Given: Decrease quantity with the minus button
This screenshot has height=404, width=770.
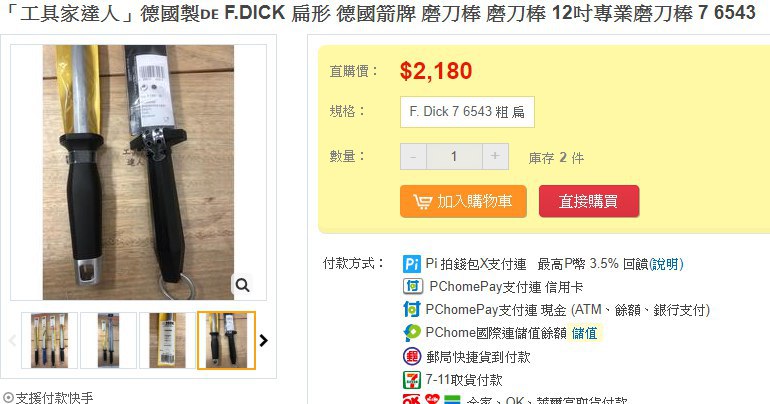Looking at the screenshot, I should pos(413,156).
